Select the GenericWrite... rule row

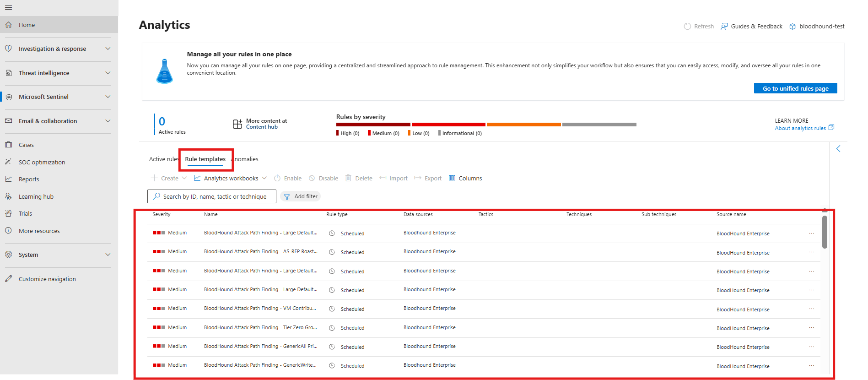coord(484,366)
